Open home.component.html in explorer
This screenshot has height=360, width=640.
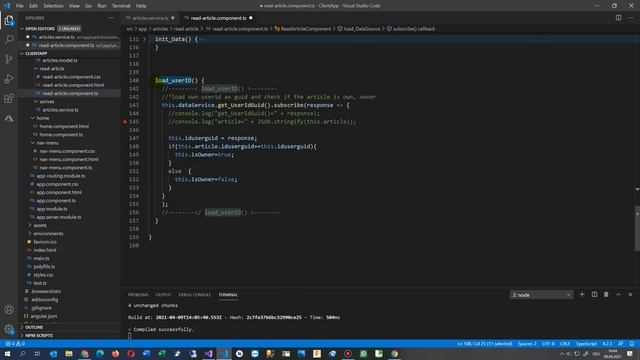click(64, 126)
